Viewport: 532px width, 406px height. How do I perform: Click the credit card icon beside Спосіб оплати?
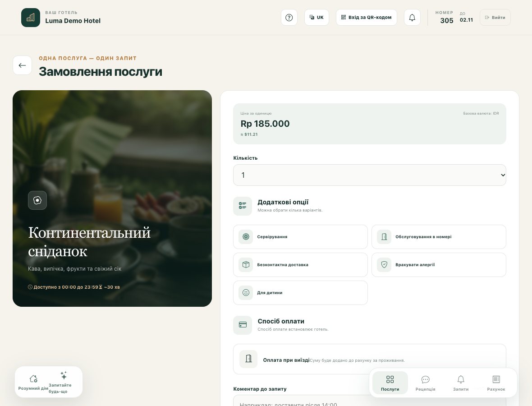243,325
